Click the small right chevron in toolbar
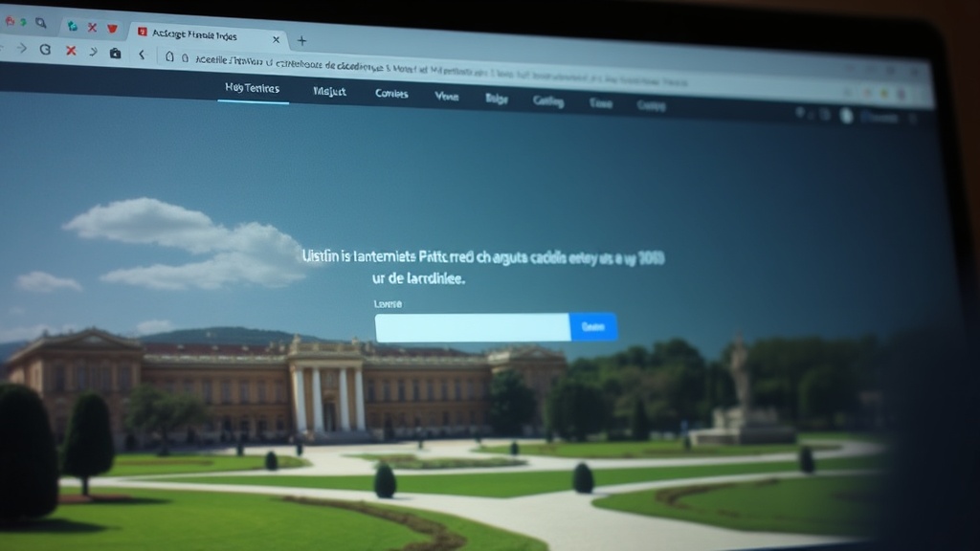 coord(93,52)
